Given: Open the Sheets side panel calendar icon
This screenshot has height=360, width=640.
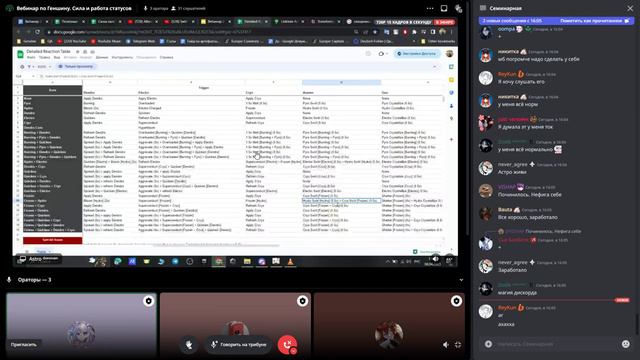Looking at the screenshot, I should click(x=451, y=67).
